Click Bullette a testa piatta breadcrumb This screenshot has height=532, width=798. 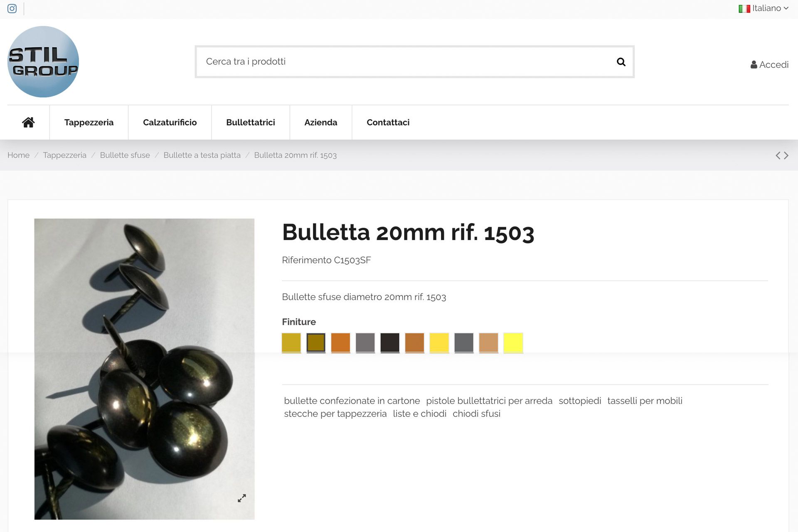(x=202, y=155)
